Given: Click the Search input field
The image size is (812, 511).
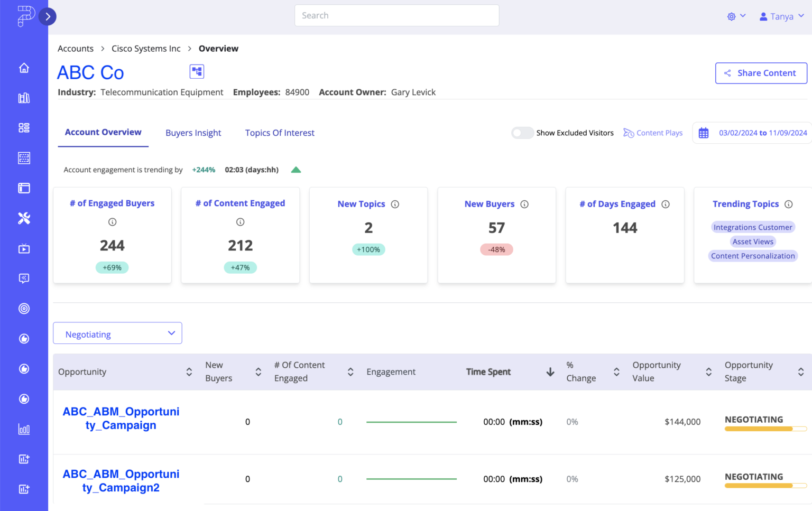Looking at the screenshot, I should 396,16.
